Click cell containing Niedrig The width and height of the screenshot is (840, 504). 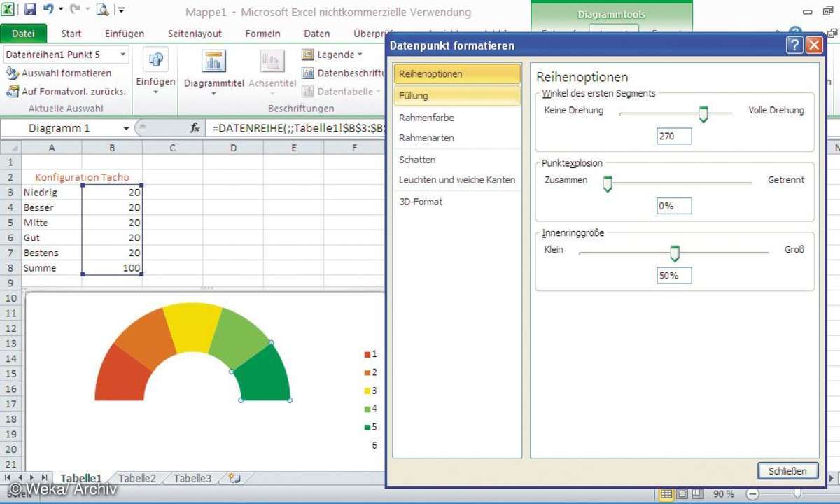pos(52,192)
